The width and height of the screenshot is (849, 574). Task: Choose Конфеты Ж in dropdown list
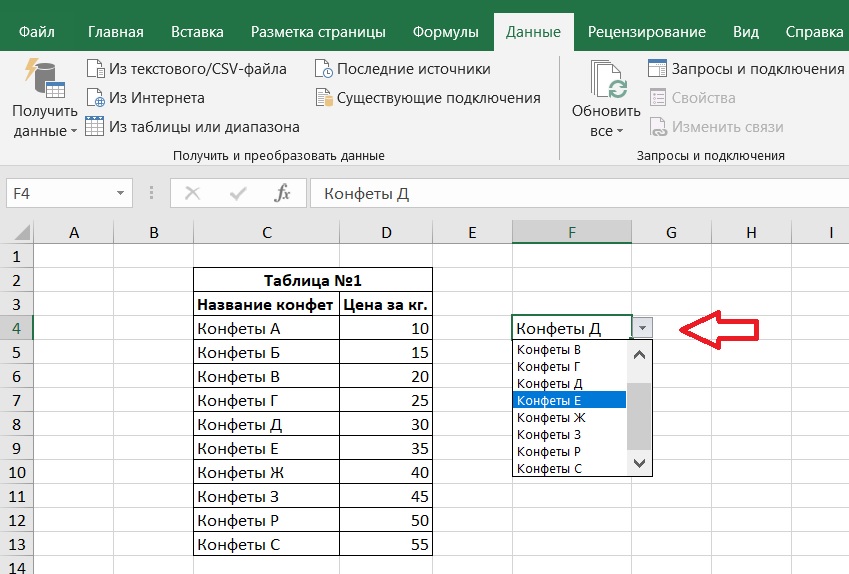[569, 418]
